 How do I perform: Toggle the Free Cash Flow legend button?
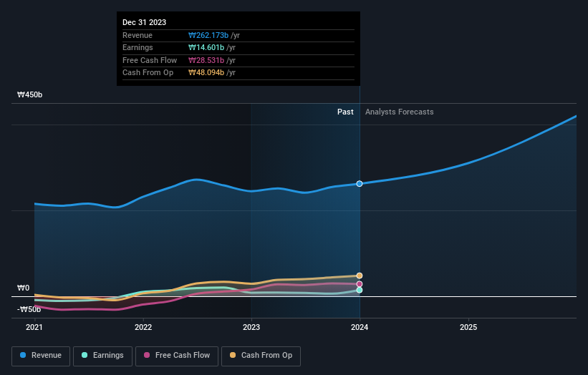pos(177,356)
